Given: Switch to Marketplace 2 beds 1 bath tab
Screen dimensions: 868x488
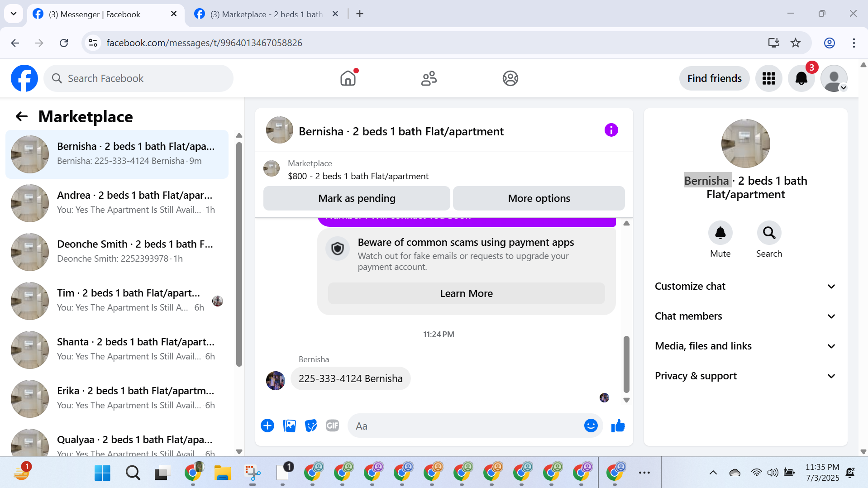Looking at the screenshot, I should click(267, 14).
